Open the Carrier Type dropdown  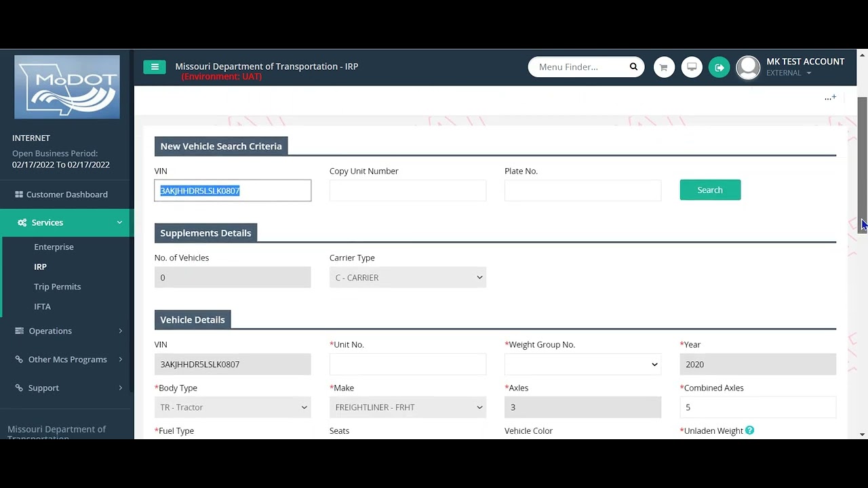coord(408,277)
